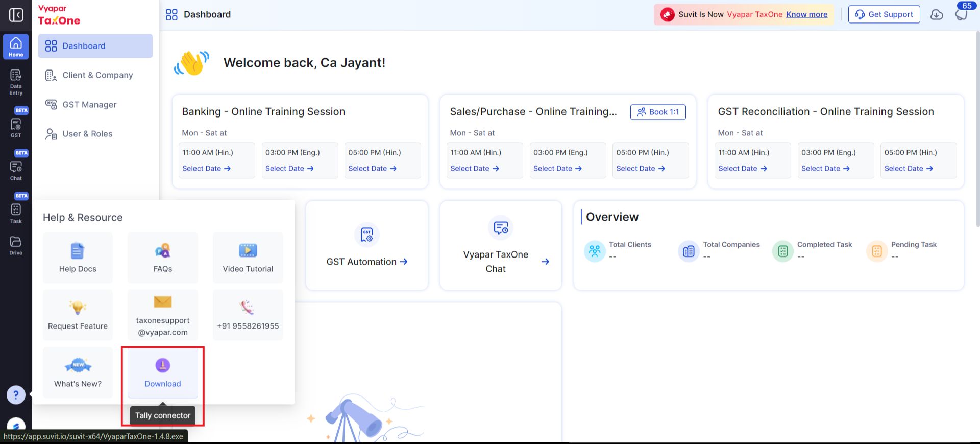Click the Total Companies overview stat

(x=719, y=251)
